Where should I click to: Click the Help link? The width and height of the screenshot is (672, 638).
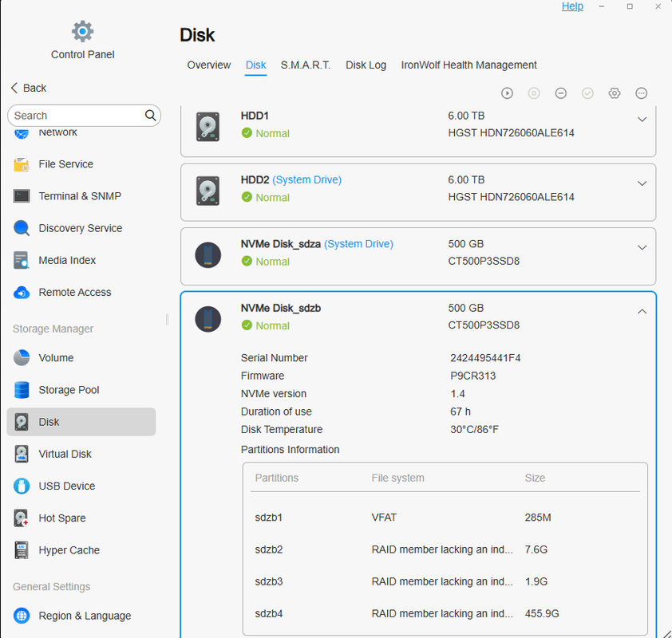tap(572, 6)
